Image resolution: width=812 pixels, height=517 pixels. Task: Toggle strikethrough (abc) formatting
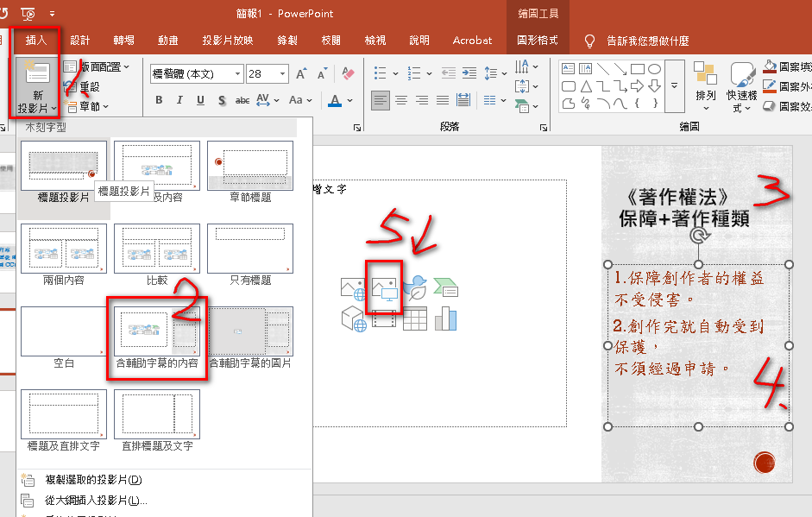[x=242, y=100]
